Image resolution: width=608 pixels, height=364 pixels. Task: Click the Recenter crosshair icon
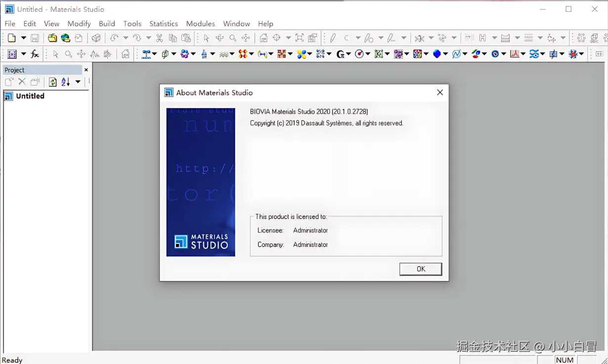277,38
